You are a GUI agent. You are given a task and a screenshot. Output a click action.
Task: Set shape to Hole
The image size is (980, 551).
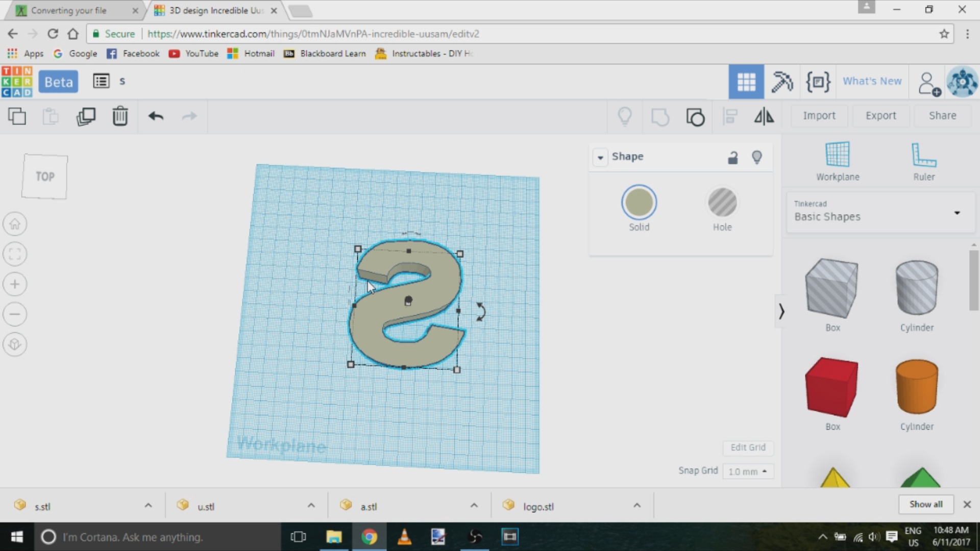tap(722, 203)
